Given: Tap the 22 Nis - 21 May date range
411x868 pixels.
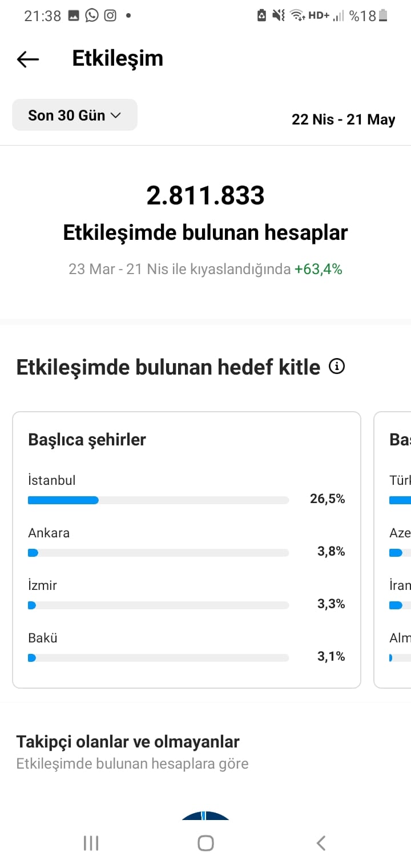Looking at the screenshot, I should pyautogui.click(x=344, y=119).
